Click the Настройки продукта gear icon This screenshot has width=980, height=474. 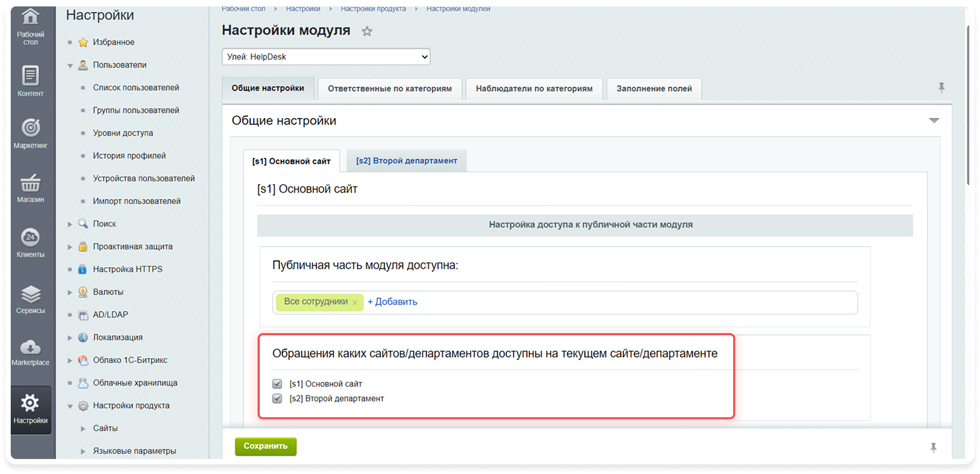point(83,405)
